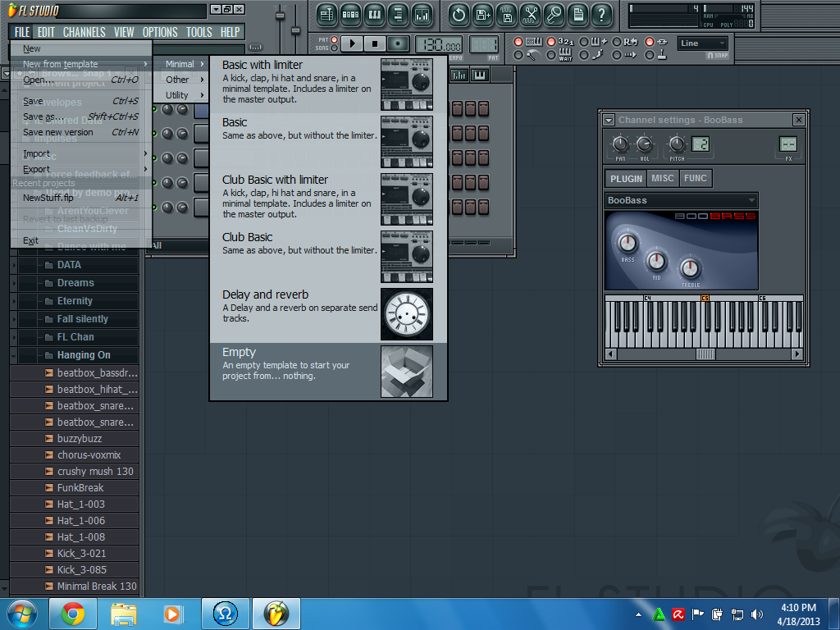The image size is (840, 630).
Task: Select the Empty template
Action: (328, 372)
